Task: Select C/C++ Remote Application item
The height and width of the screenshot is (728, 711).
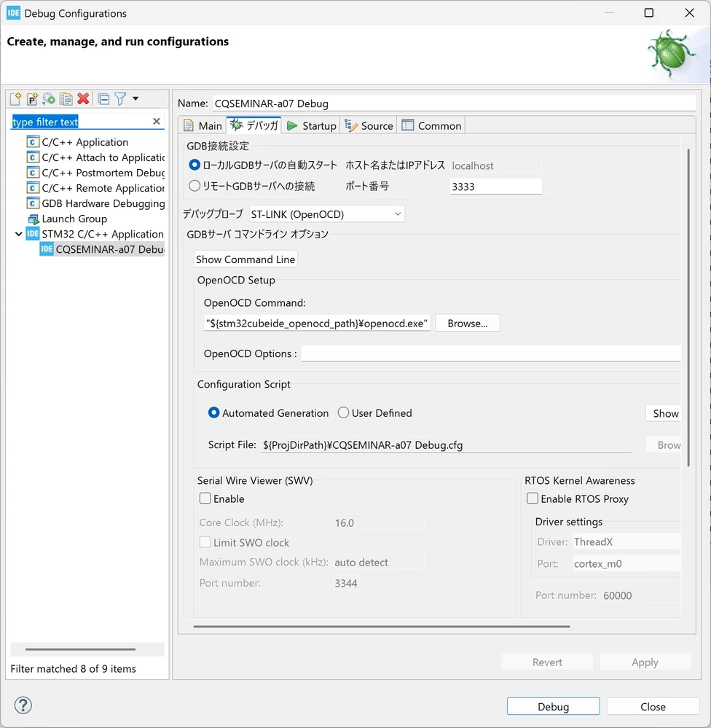Action: (95, 188)
